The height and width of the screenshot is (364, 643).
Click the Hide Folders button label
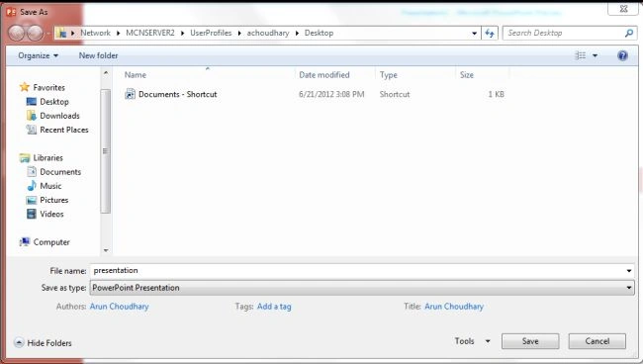pyautogui.click(x=49, y=343)
